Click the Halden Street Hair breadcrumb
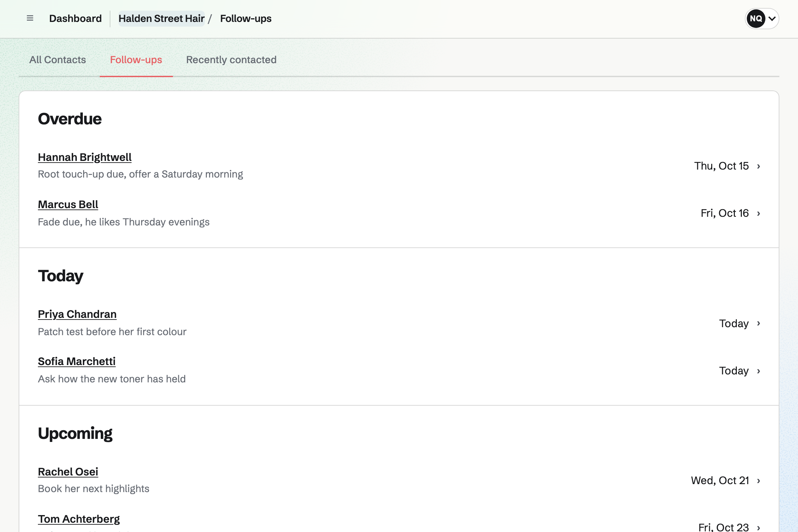Viewport: 798px width, 532px height. [162, 18]
